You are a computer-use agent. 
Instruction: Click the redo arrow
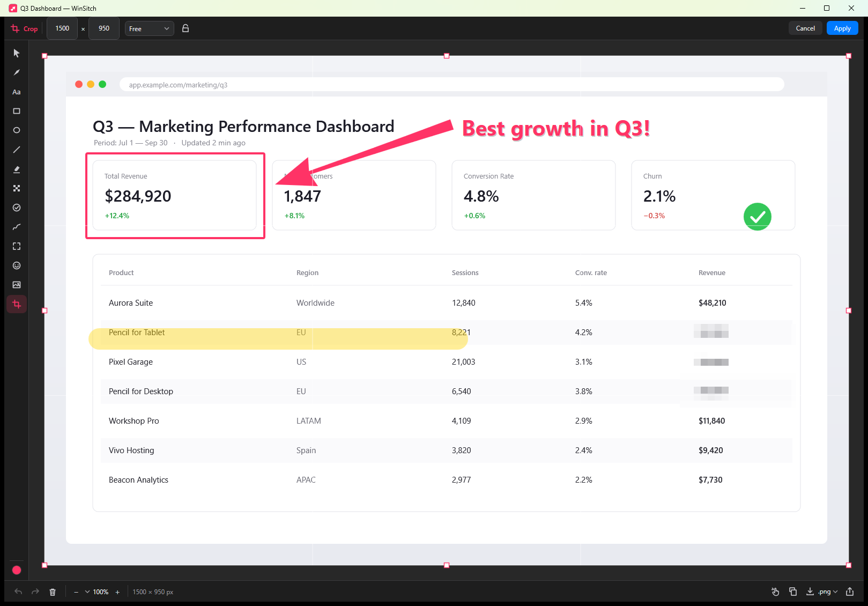[35, 592]
